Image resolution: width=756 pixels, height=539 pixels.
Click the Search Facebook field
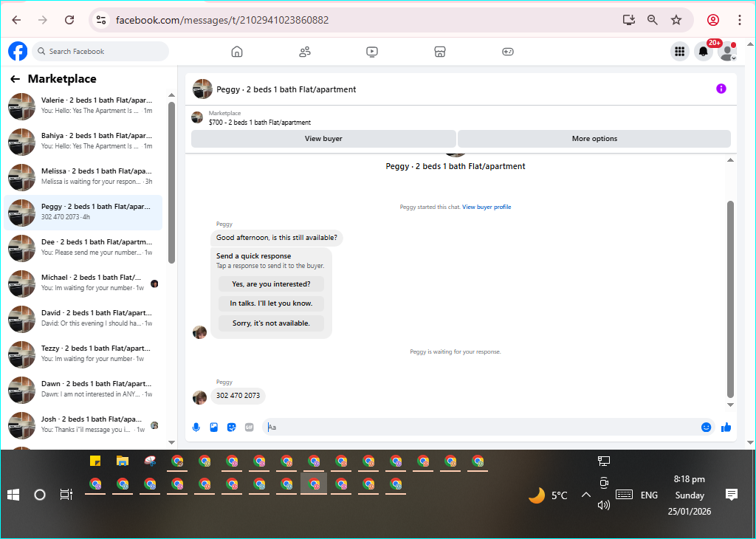click(x=100, y=51)
